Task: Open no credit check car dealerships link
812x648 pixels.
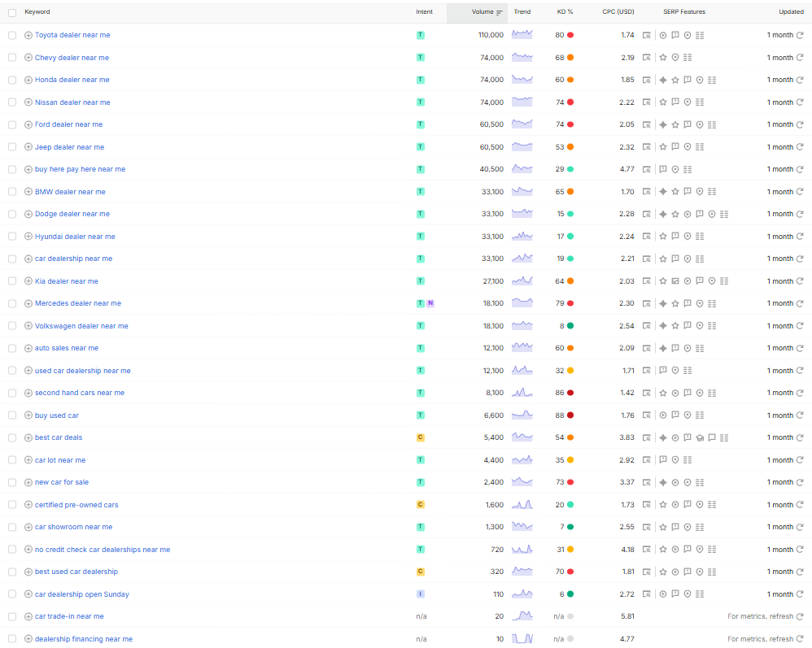Action: (x=103, y=550)
